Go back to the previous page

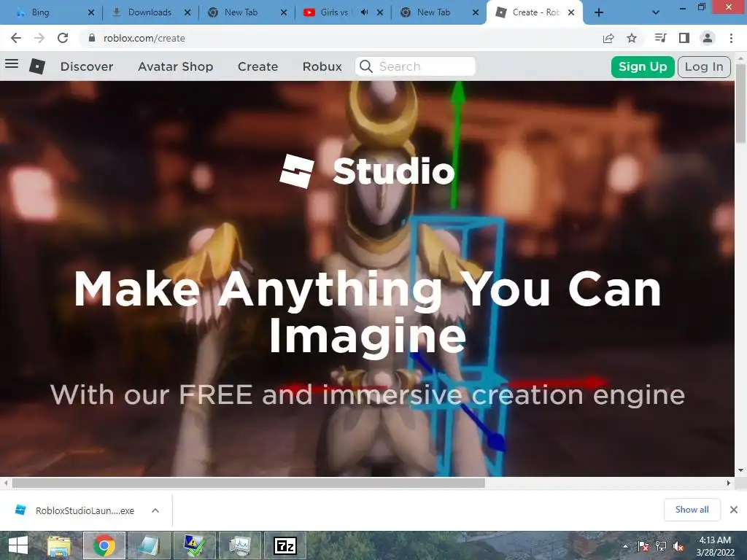pos(16,38)
